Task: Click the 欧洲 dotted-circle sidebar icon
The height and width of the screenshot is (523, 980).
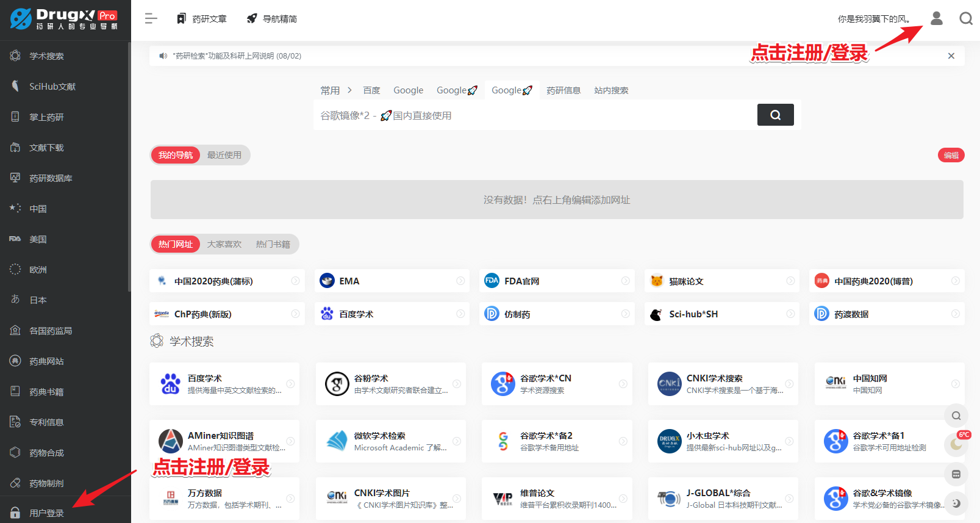Action: [x=15, y=269]
